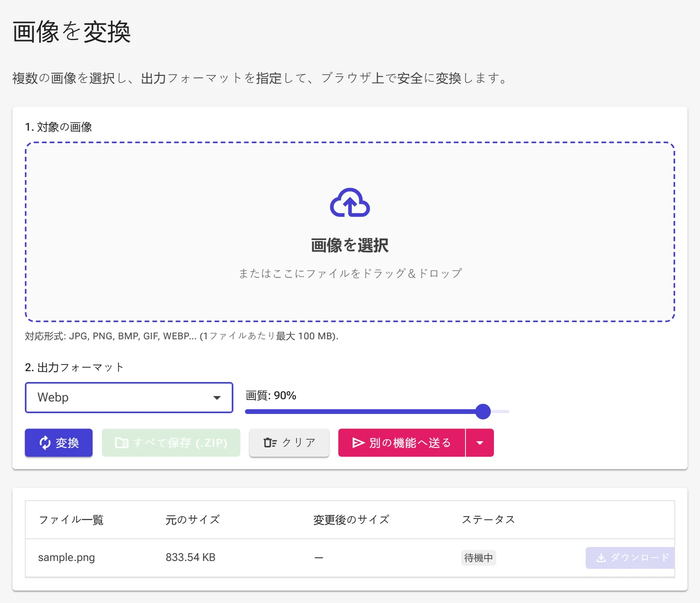
Task: Click the dropdown arrow of format selector
Action: 217,398
